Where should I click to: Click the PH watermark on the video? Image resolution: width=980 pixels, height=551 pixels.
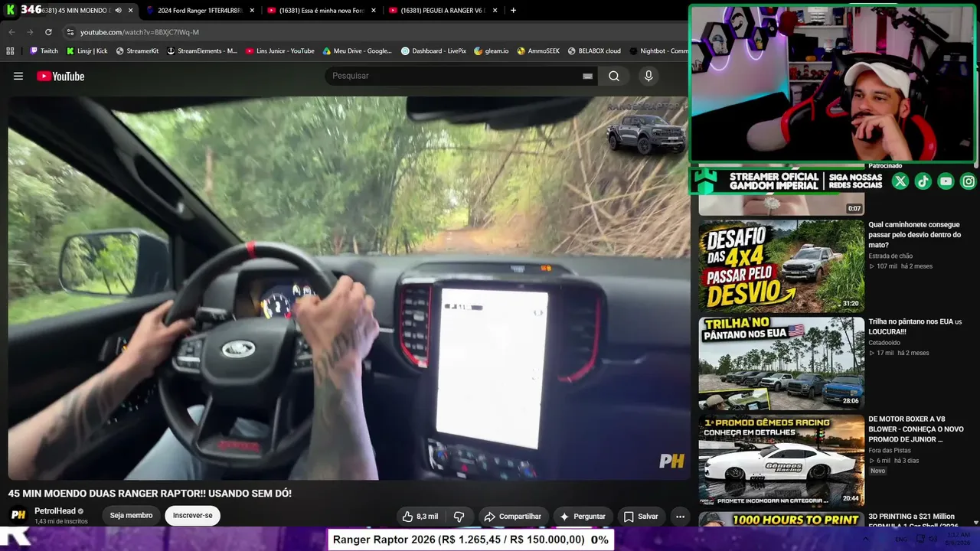click(x=671, y=461)
